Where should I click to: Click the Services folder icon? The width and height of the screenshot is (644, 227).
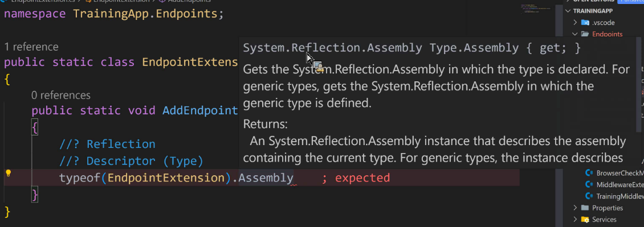coord(585,219)
